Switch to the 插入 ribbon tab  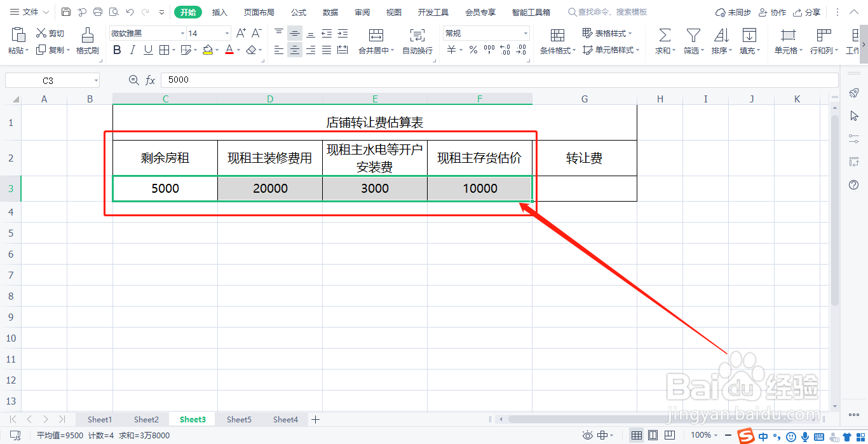tap(219, 11)
